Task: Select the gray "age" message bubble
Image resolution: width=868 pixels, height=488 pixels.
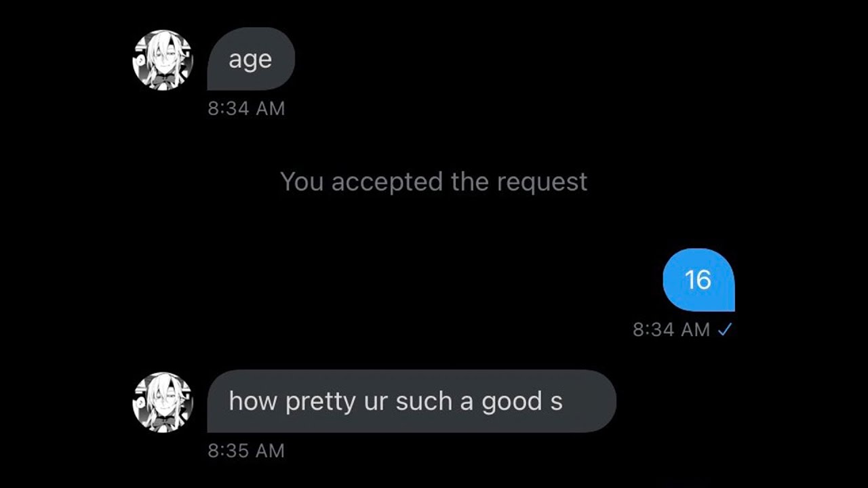Action: tap(251, 59)
